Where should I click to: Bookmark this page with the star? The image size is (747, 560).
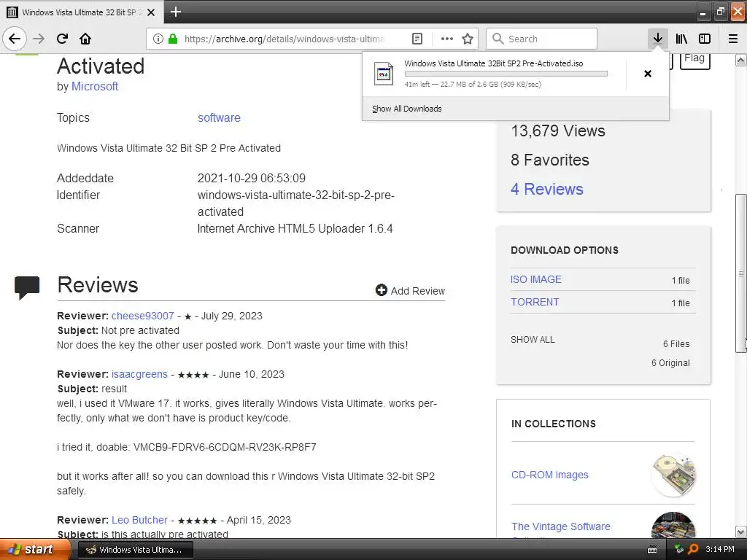point(468,39)
